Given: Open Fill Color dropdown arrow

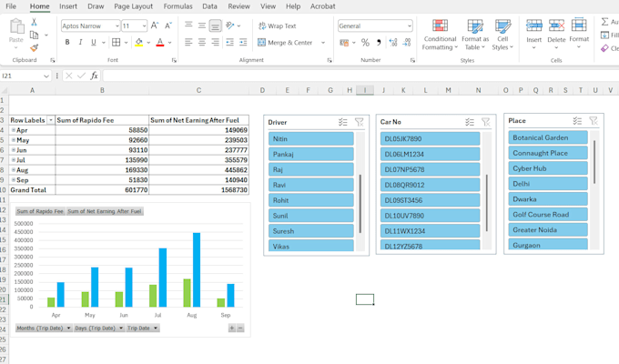Looking at the screenshot, I should click(148, 43).
